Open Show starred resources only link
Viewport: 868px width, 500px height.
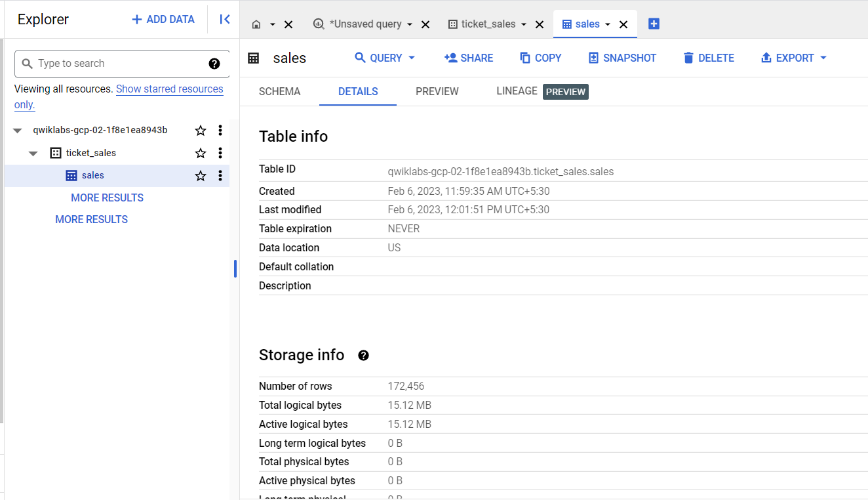[x=119, y=96]
